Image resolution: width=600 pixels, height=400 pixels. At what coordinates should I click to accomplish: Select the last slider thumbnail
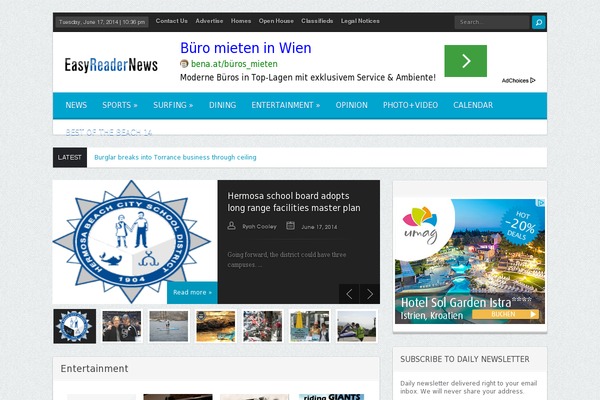[x=357, y=326]
